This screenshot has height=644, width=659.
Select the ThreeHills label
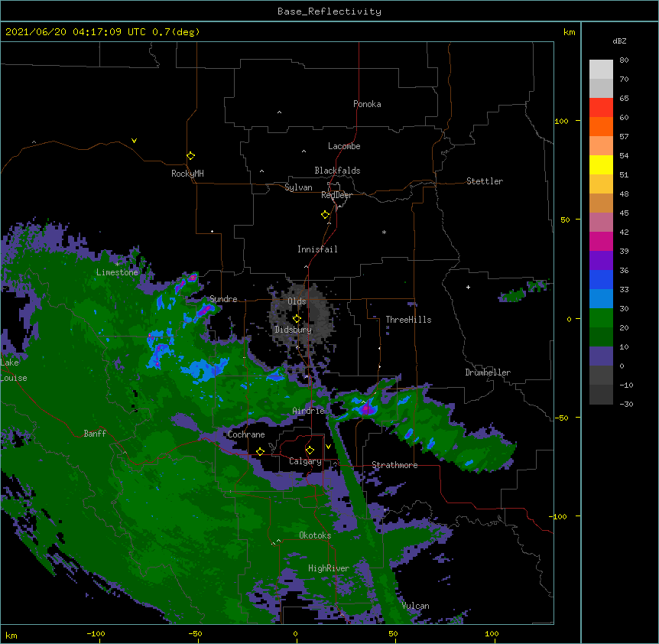click(x=408, y=320)
